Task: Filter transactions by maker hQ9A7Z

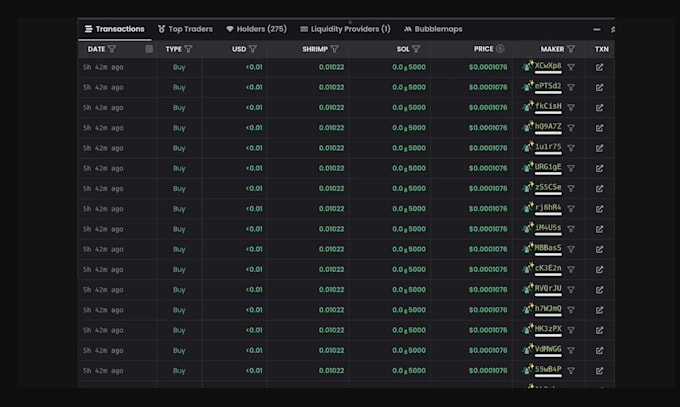Action: (571, 128)
